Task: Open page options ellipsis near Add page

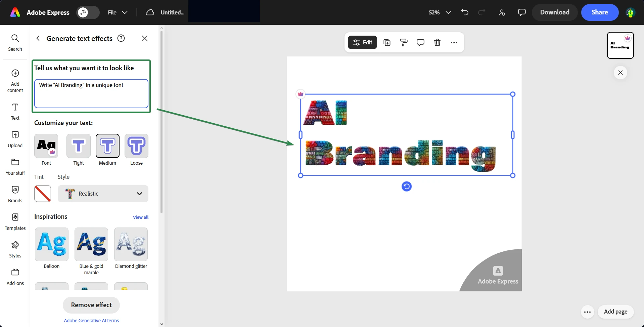Action: pyautogui.click(x=587, y=312)
